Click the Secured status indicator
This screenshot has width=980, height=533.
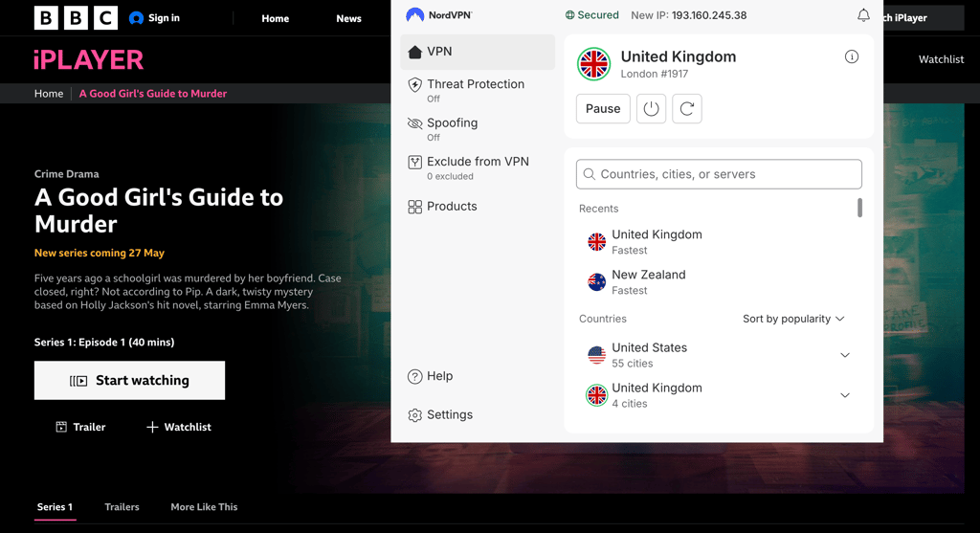click(591, 15)
